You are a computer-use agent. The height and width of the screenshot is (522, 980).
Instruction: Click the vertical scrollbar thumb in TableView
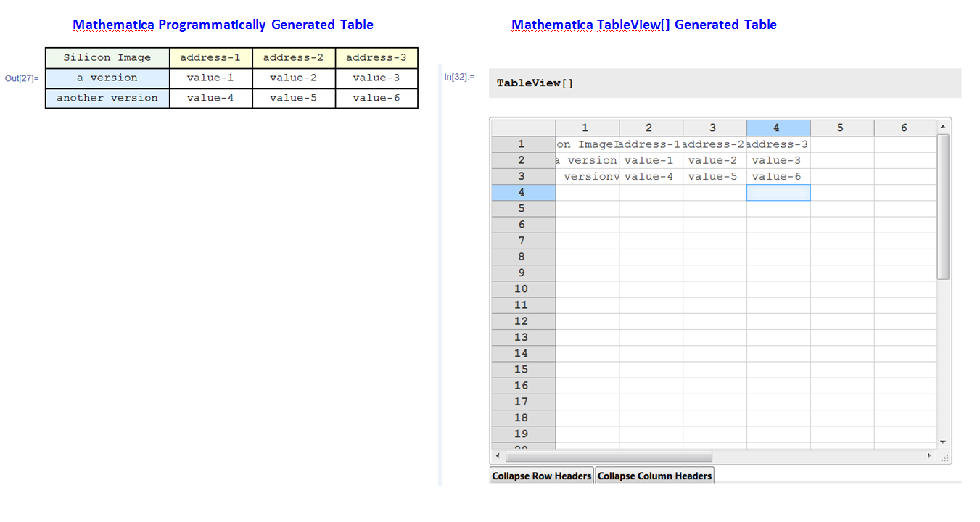pos(942,207)
